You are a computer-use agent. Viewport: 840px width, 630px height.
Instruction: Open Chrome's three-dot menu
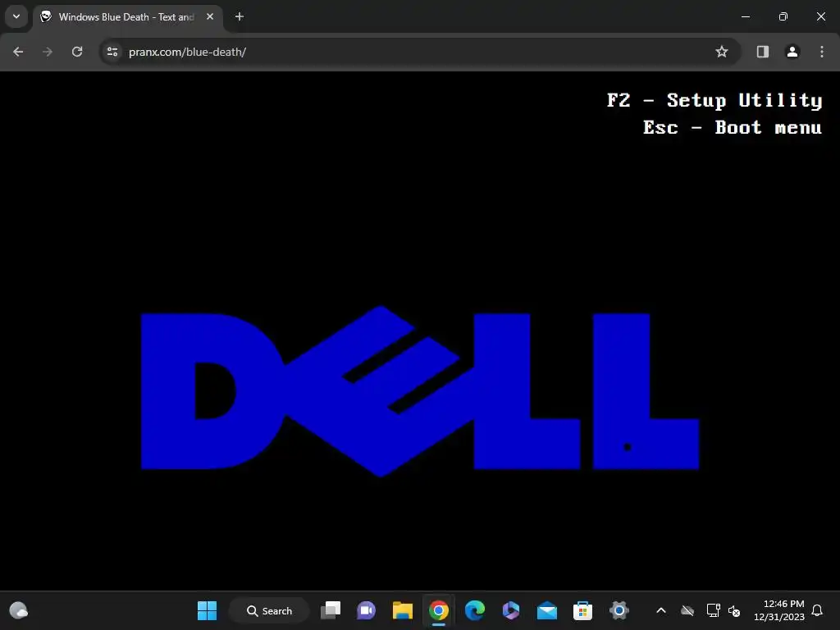(x=822, y=52)
